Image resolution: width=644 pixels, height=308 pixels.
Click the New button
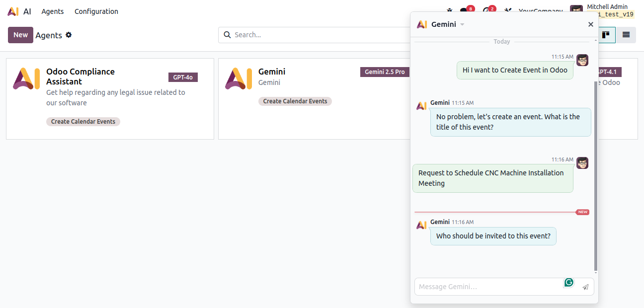pos(20,35)
